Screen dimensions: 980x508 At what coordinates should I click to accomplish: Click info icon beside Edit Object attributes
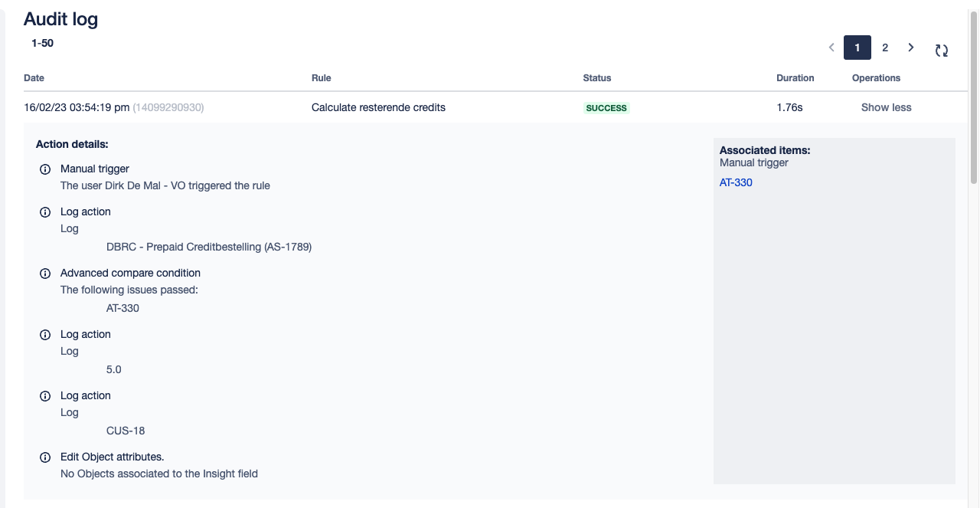point(45,457)
